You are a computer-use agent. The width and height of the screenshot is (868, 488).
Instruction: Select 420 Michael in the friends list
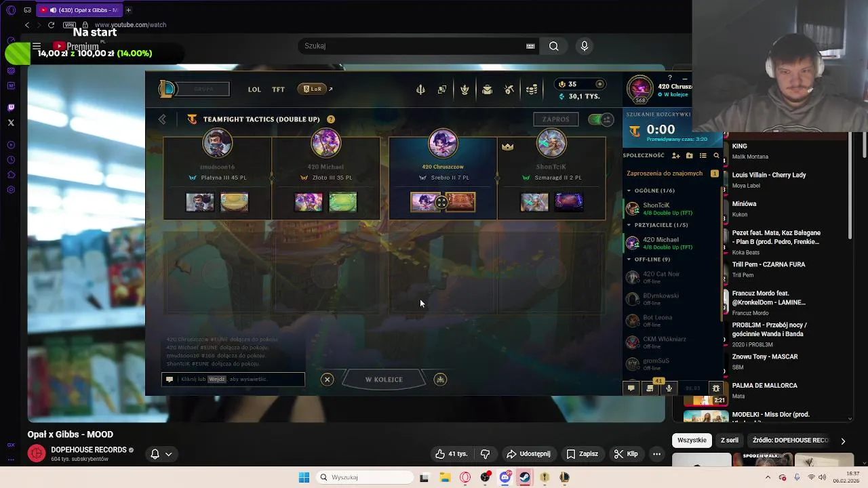[672, 243]
